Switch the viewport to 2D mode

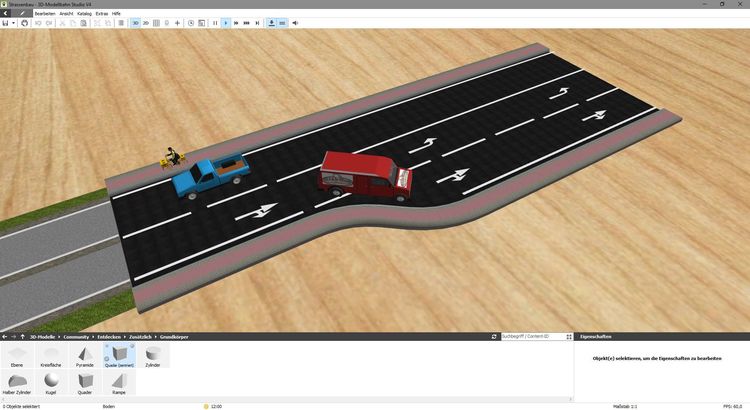tap(146, 22)
